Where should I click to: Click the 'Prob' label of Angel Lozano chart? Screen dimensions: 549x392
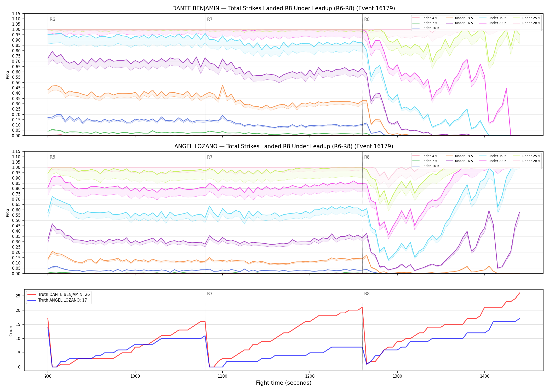click(8, 213)
